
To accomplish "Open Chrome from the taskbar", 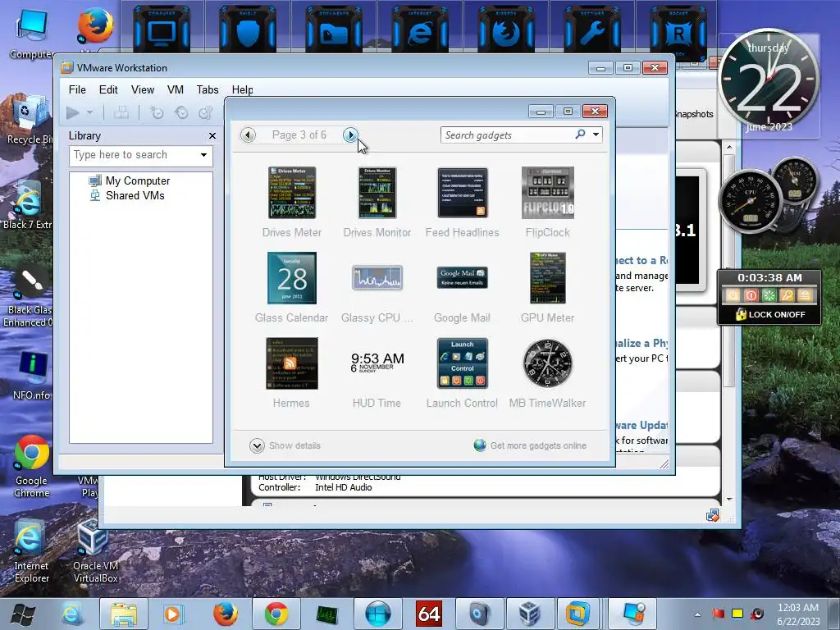I will [276, 614].
